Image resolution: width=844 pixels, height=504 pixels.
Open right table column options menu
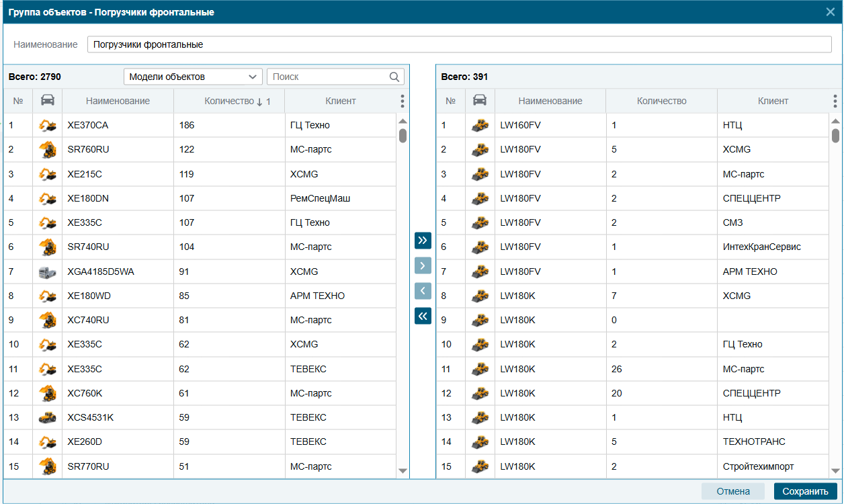point(835,101)
